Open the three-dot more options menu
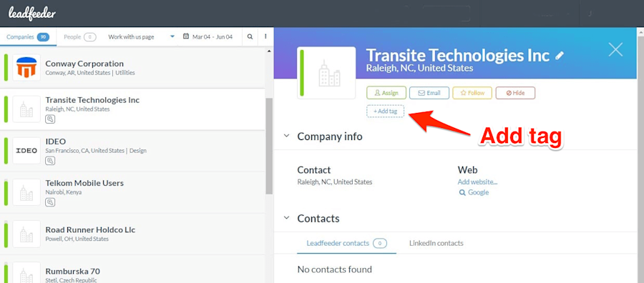The width and height of the screenshot is (644, 283). click(x=265, y=36)
